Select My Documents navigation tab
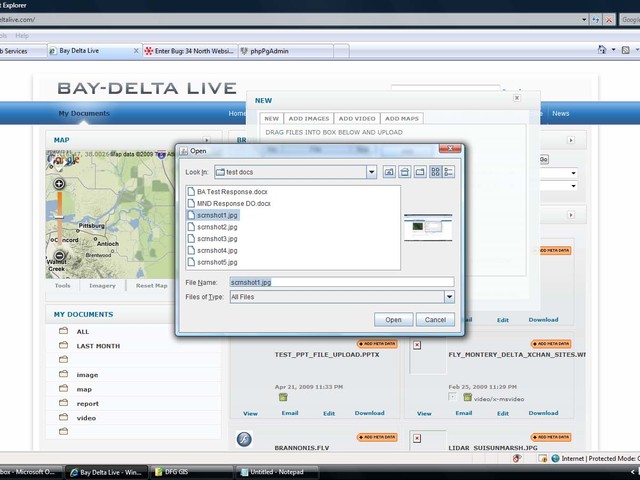The image size is (640, 480). click(x=84, y=113)
